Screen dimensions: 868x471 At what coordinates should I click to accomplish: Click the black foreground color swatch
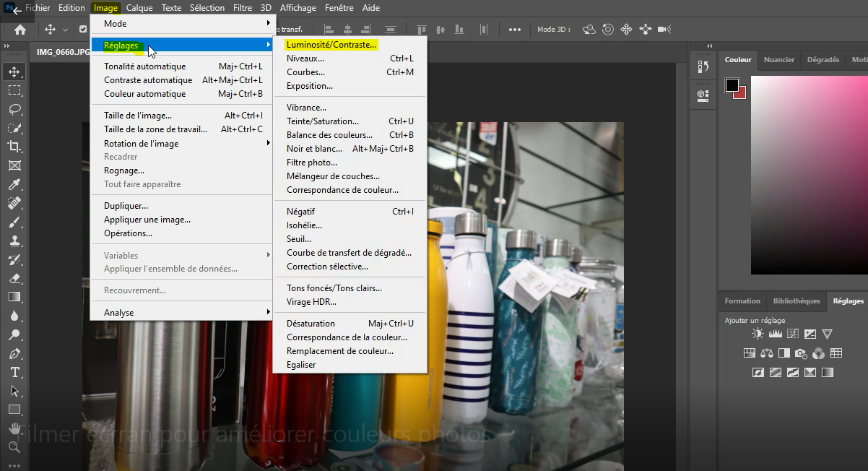(x=732, y=85)
